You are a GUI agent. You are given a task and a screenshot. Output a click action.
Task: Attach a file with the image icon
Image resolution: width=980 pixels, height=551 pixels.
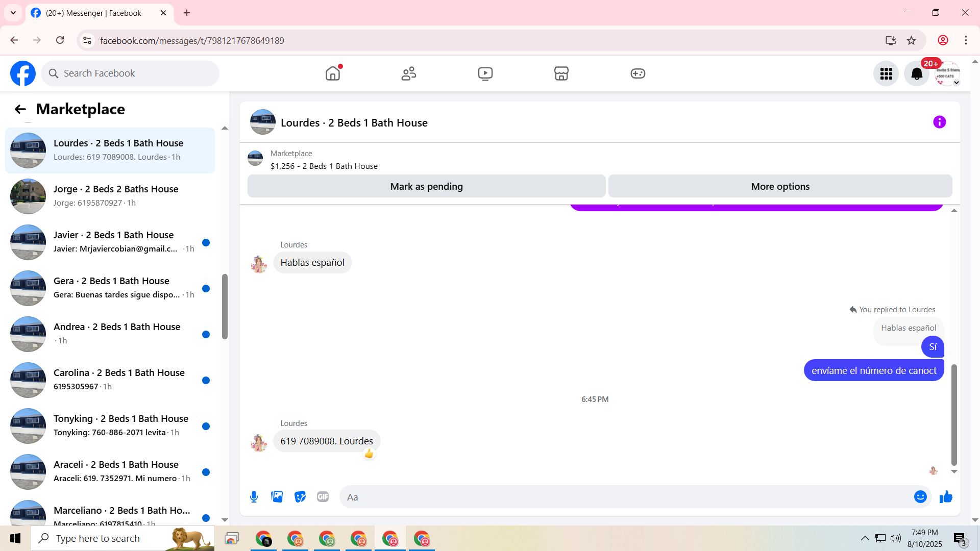(277, 497)
